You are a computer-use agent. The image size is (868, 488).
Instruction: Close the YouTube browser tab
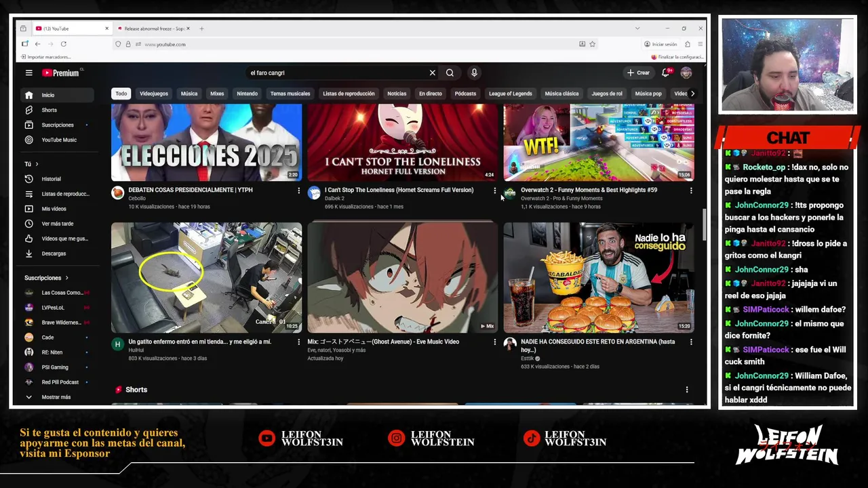[x=106, y=28]
